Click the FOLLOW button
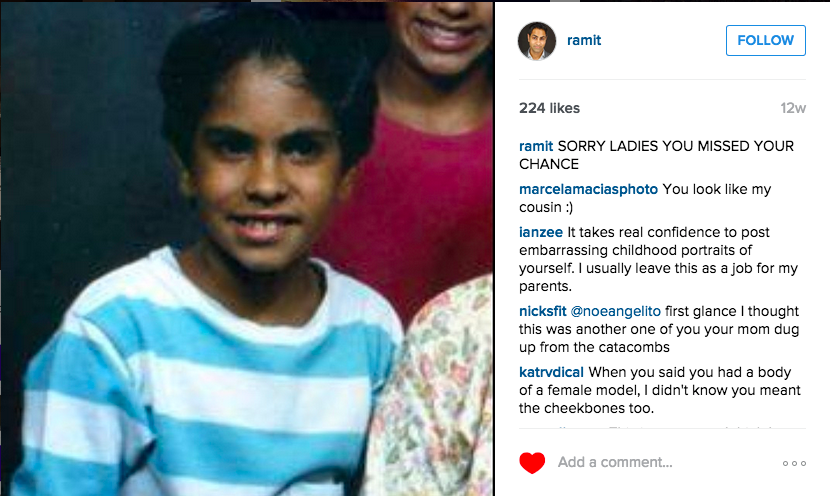This screenshot has height=496, width=830. [765, 40]
